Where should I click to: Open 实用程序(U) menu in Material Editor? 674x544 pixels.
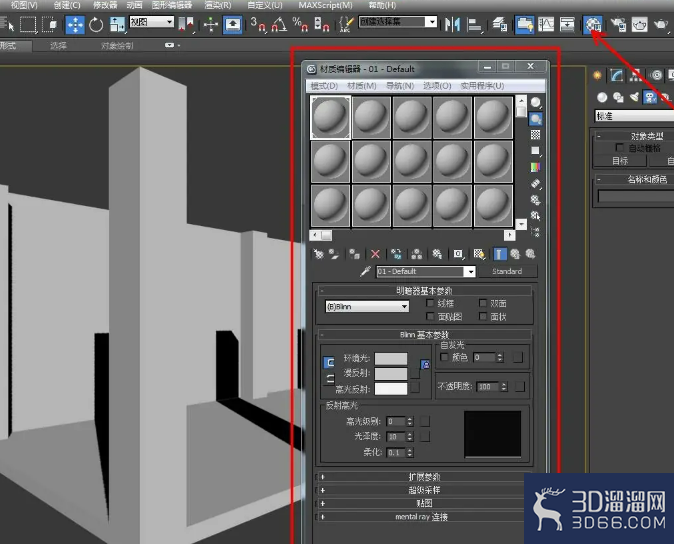[482, 86]
